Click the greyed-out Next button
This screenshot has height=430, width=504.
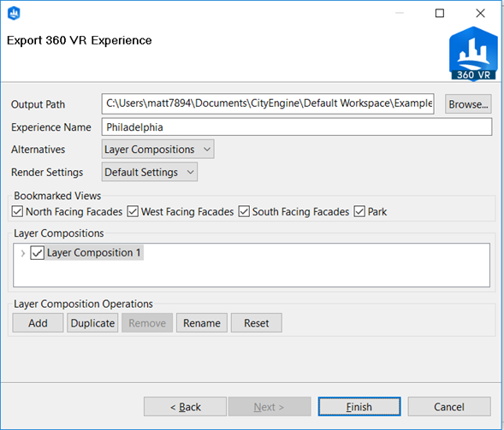270,407
